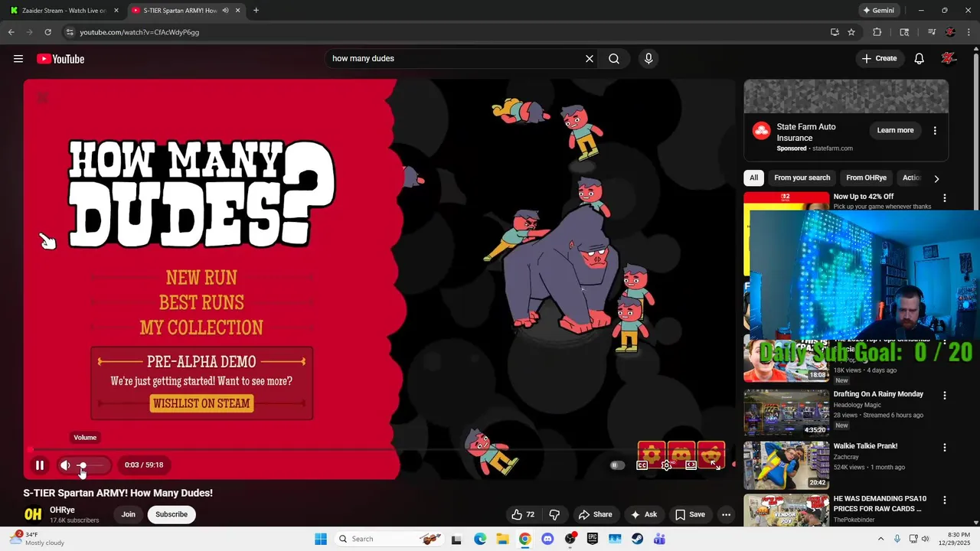Image resolution: width=980 pixels, height=551 pixels.
Task: Open options for Walkie Talkie Prank
Action: [944, 448]
